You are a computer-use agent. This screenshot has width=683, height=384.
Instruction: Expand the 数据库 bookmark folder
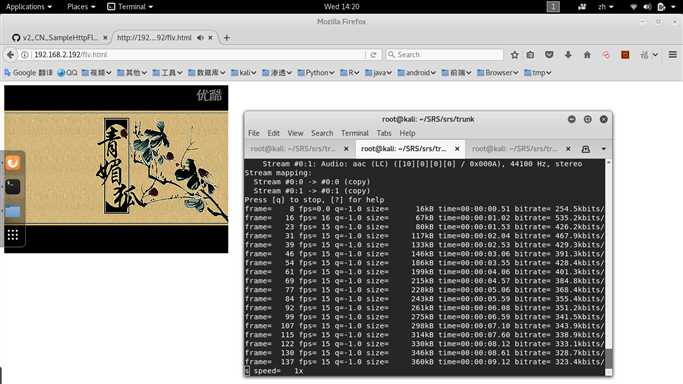coord(206,73)
